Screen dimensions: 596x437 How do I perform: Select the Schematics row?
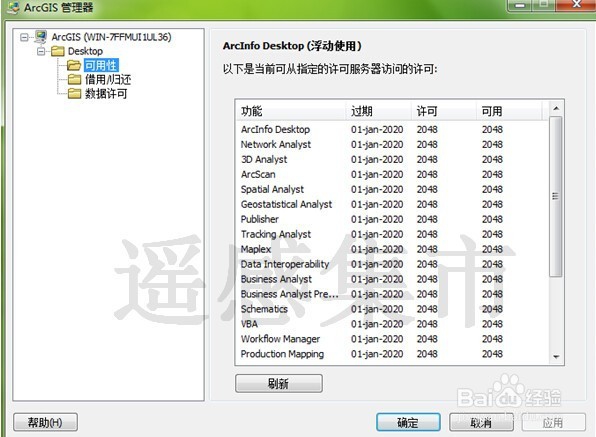pos(392,309)
